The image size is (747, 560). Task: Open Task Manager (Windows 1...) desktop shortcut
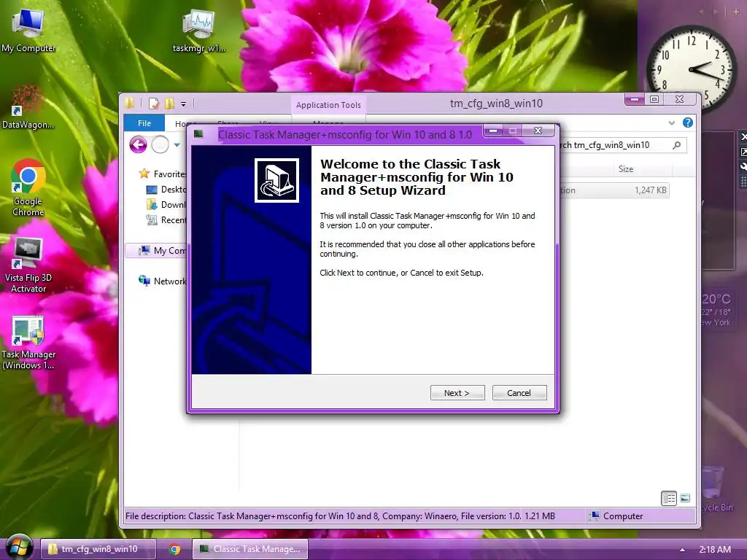28,343
